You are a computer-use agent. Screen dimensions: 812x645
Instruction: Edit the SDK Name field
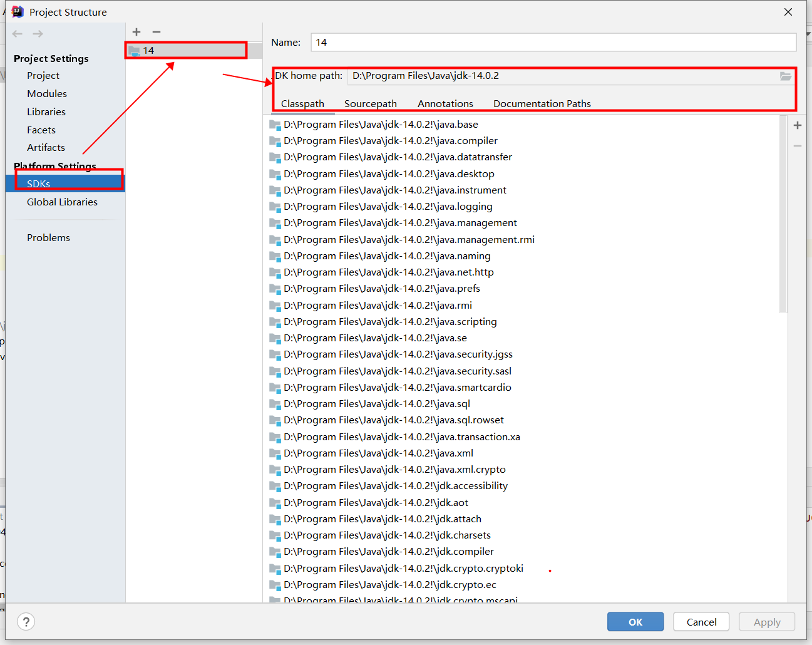(x=553, y=42)
